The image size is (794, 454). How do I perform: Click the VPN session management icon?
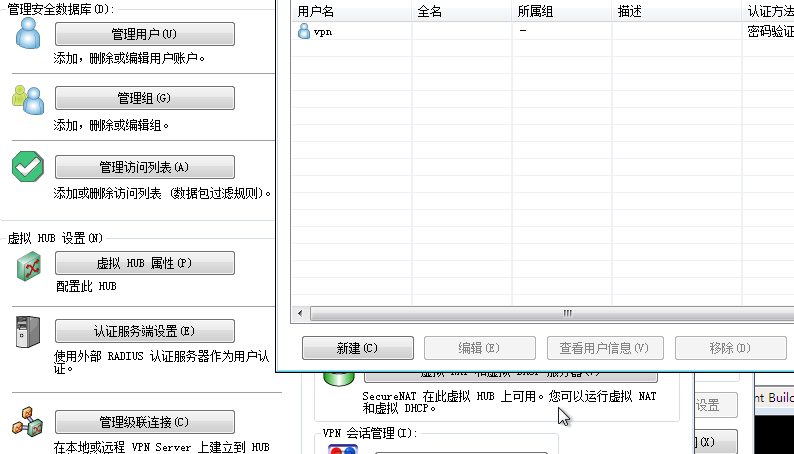point(343,449)
